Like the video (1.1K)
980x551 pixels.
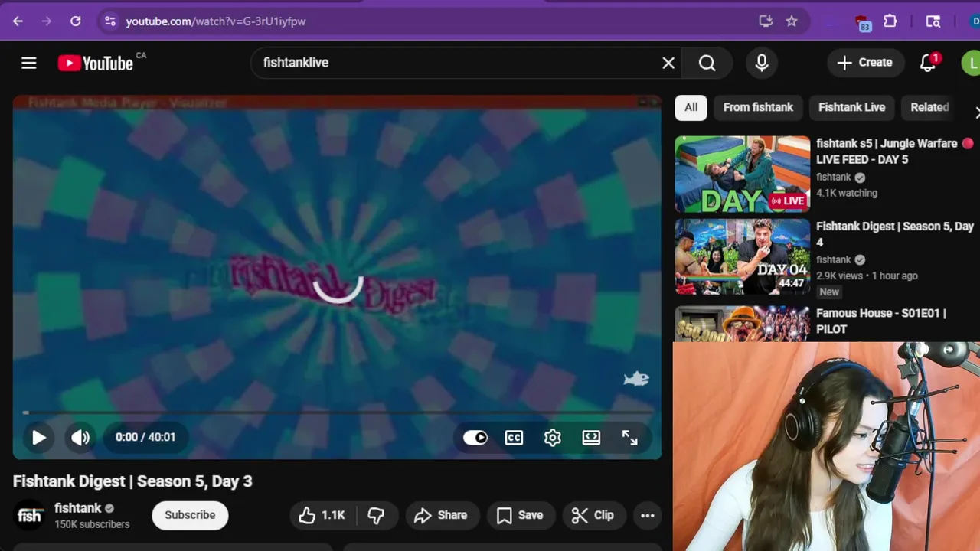pyautogui.click(x=322, y=515)
